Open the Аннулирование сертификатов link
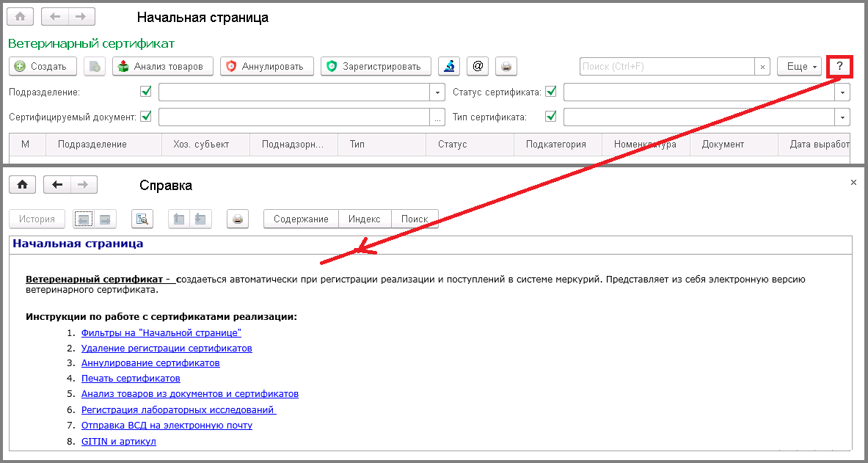The image size is (868, 463). [x=150, y=363]
